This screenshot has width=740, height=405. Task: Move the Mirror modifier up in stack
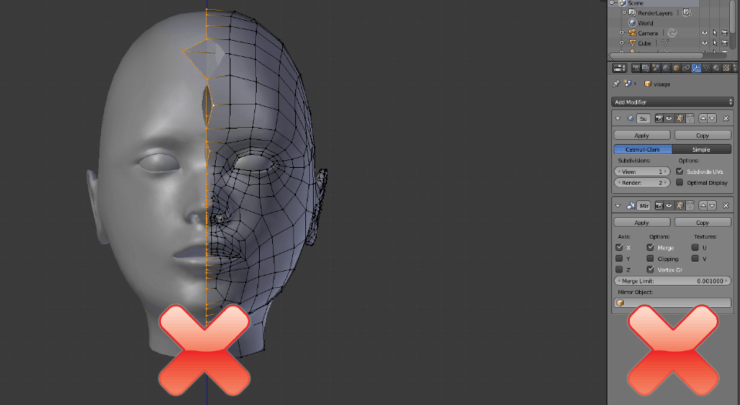click(x=703, y=206)
